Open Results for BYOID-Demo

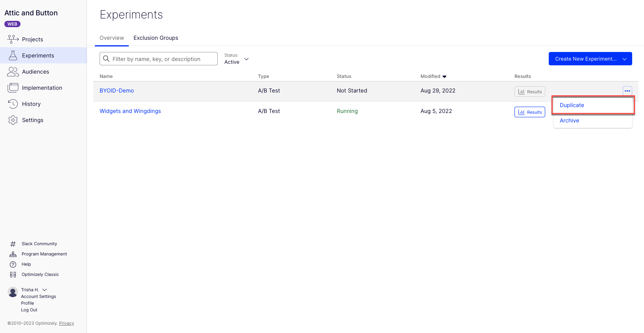point(530,92)
